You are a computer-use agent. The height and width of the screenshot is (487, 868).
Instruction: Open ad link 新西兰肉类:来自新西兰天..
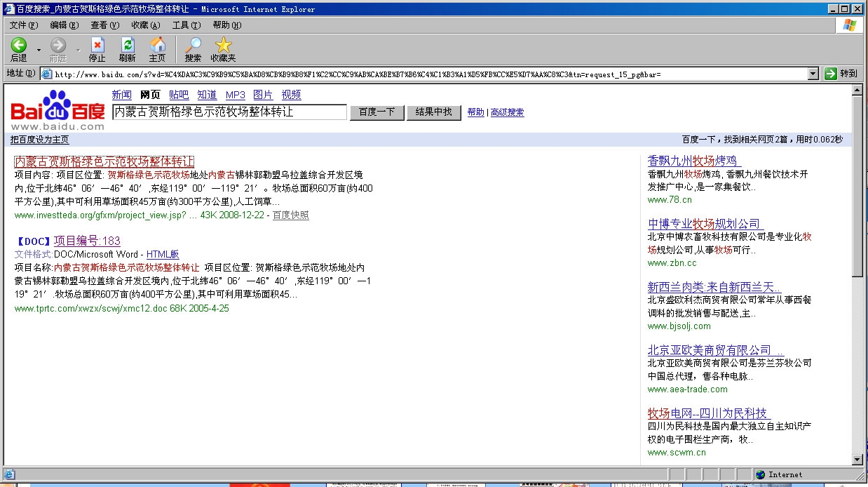point(714,287)
